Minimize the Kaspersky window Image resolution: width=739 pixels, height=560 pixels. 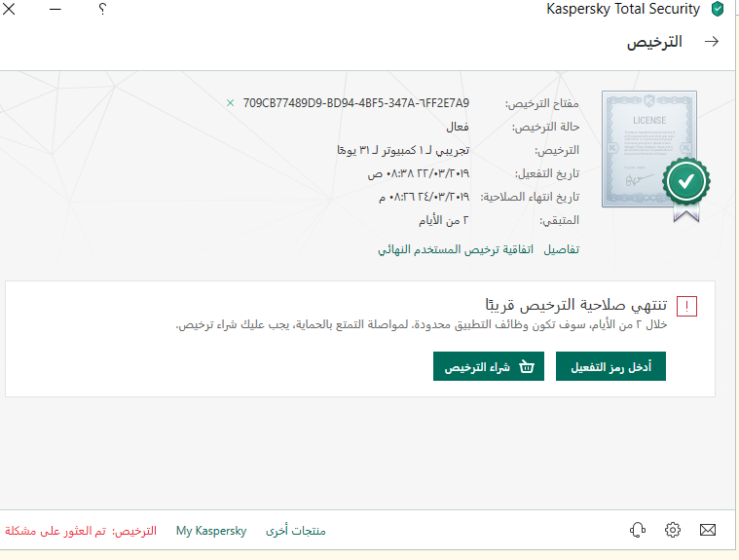pos(55,9)
